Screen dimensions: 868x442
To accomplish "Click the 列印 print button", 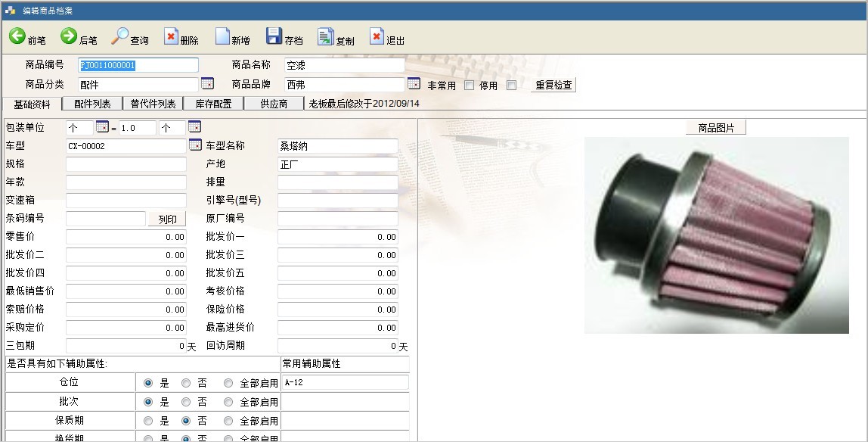I will [167, 219].
